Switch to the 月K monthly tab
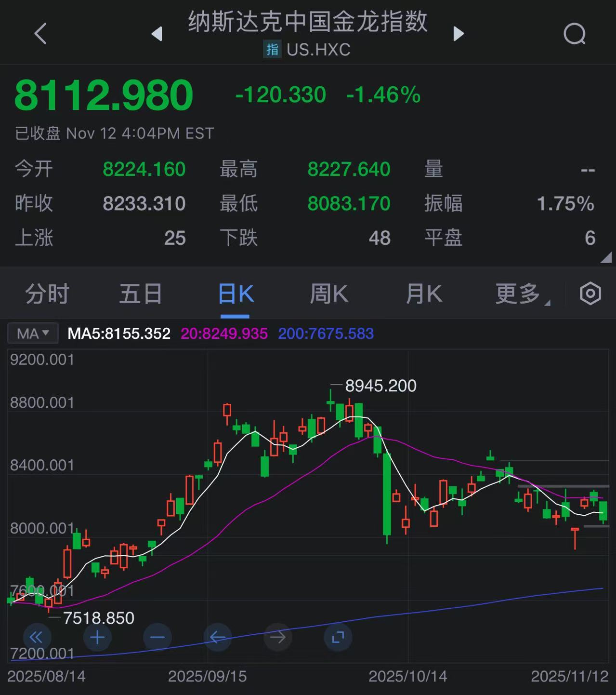Screen dimensions: 616x695 [x=423, y=293]
